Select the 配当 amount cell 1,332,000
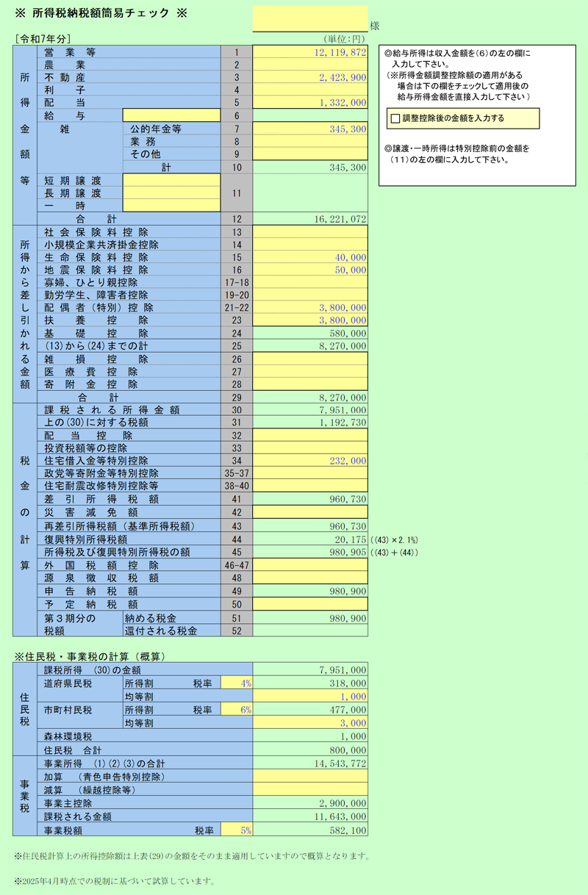The image size is (588, 895). (x=310, y=103)
